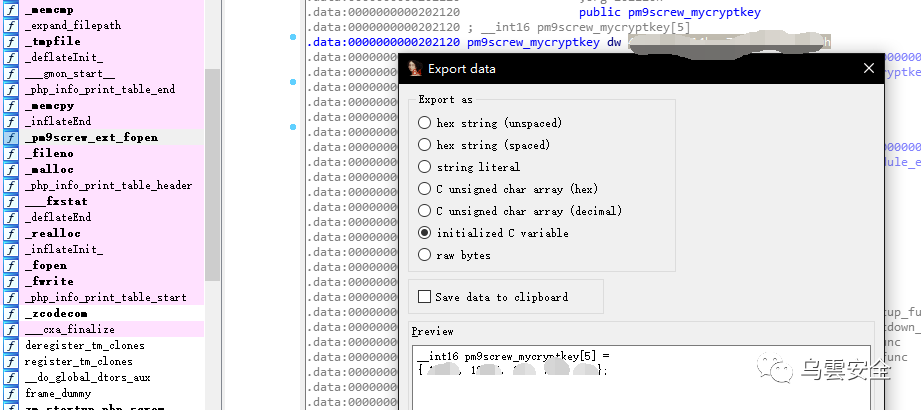Image resolution: width=921 pixels, height=410 pixels.
Task: Select _realloc function entry
Action: click(x=53, y=233)
